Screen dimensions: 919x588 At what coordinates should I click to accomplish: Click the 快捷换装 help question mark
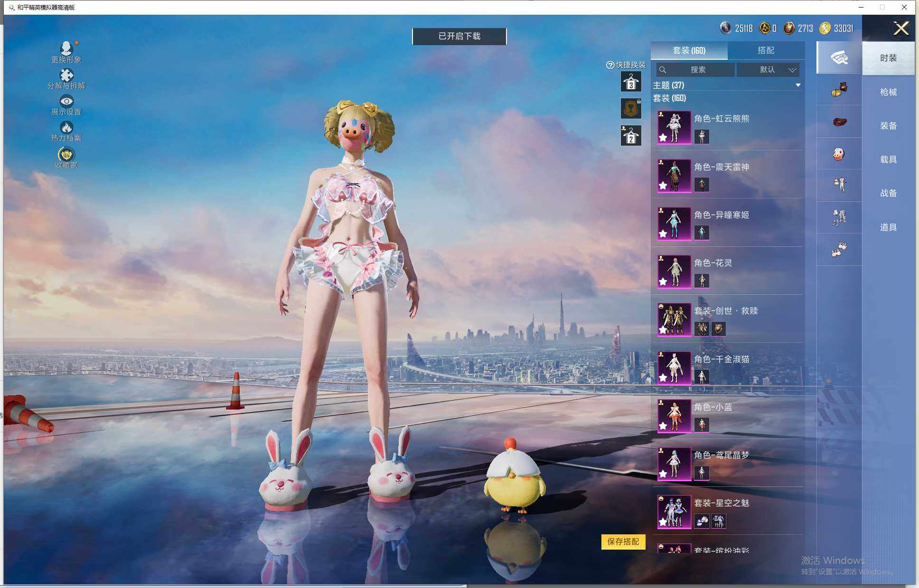point(610,65)
